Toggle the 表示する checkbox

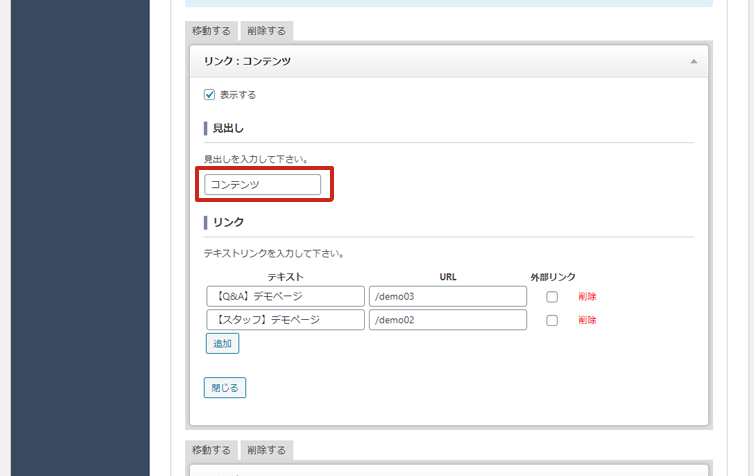pyautogui.click(x=210, y=95)
